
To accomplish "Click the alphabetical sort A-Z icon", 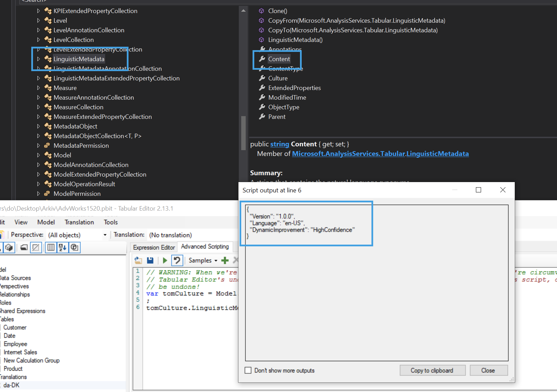I will [62, 247].
